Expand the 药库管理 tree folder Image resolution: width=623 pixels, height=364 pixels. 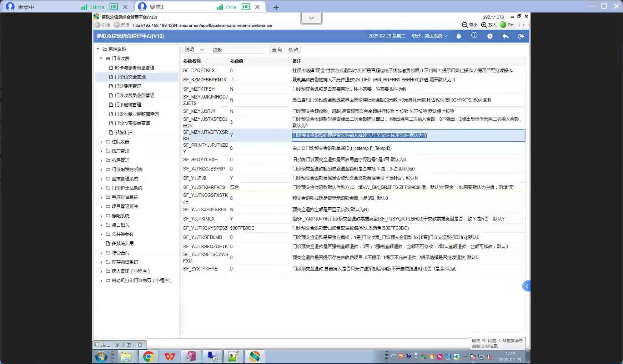point(101,151)
